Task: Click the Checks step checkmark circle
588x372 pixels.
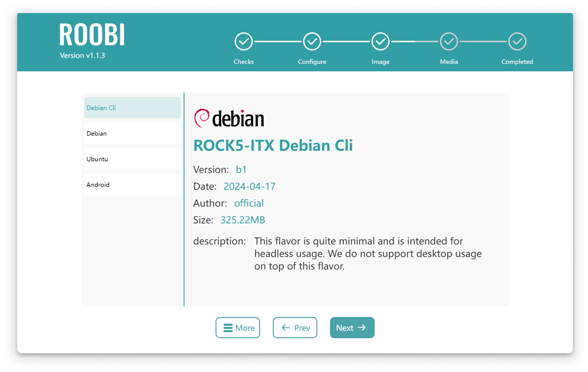Action: click(243, 42)
